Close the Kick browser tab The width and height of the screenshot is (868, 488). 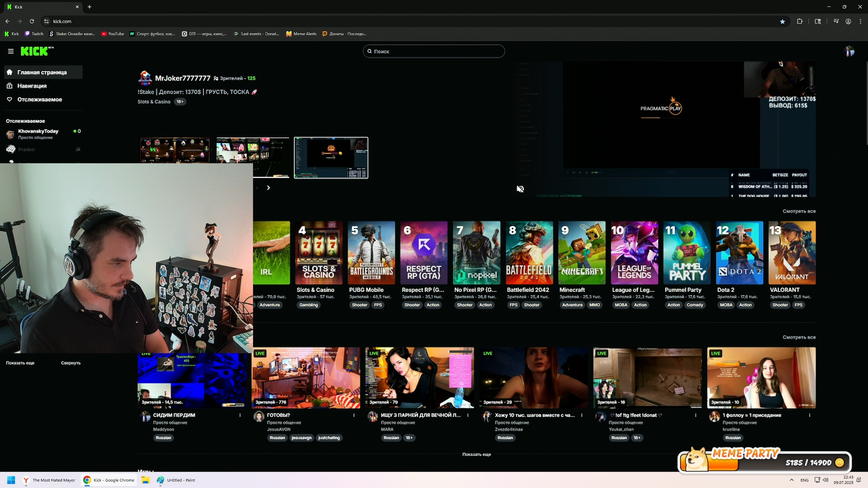tap(77, 7)
